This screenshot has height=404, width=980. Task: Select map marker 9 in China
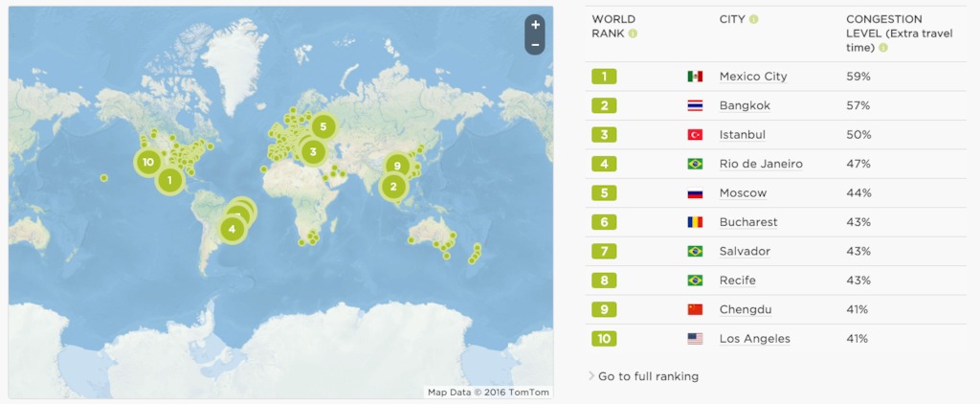(x=397, y=166)
